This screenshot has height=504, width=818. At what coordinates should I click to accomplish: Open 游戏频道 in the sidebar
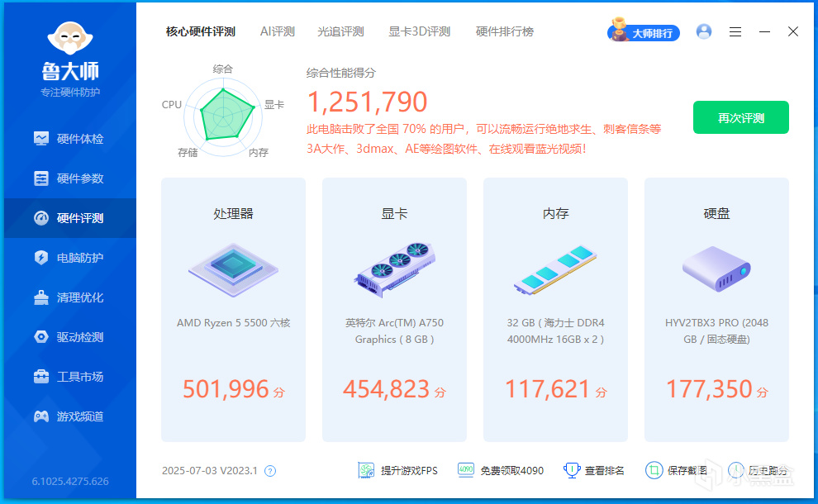tap(70, 416)
